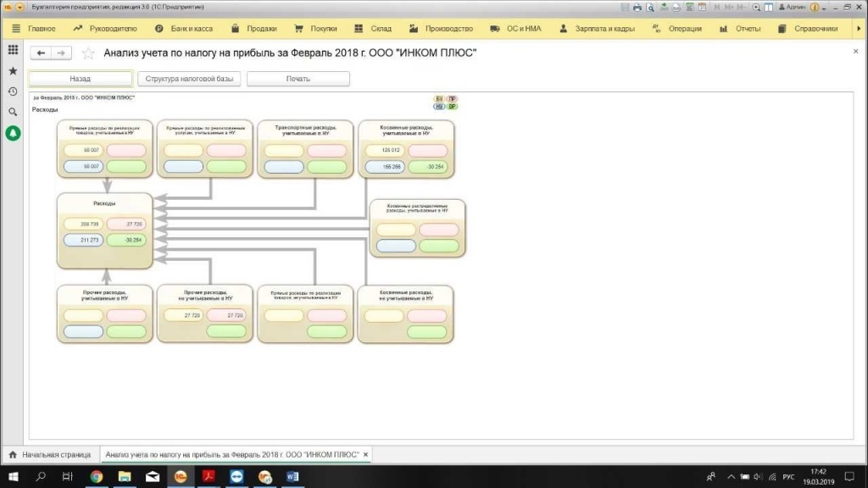868x488 pixels.
Task: Open Adobe Acrobat from taskbar
Action: [x=209, y=476]
